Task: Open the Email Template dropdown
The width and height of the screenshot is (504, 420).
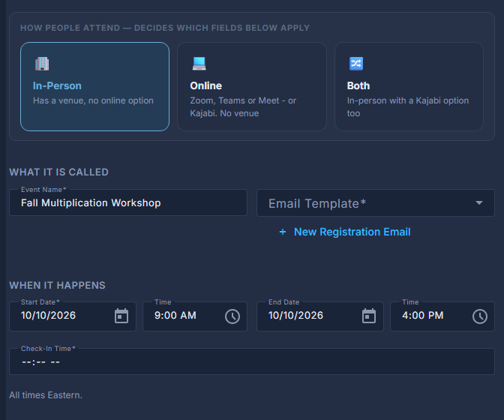Action: (376, 203)
